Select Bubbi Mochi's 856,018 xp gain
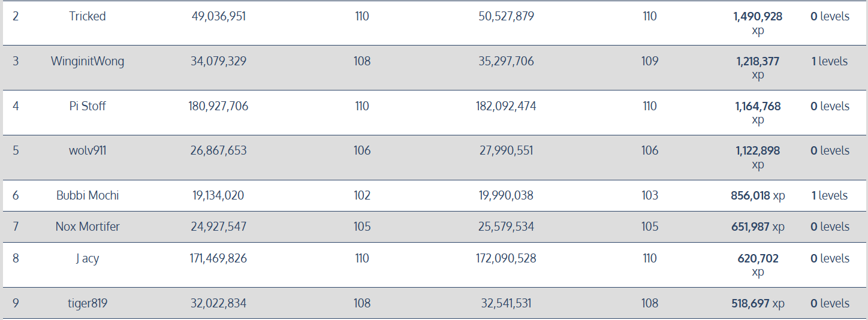Image resolution: width=868 pixels, height=320 pixels. (x=758, y=195)
